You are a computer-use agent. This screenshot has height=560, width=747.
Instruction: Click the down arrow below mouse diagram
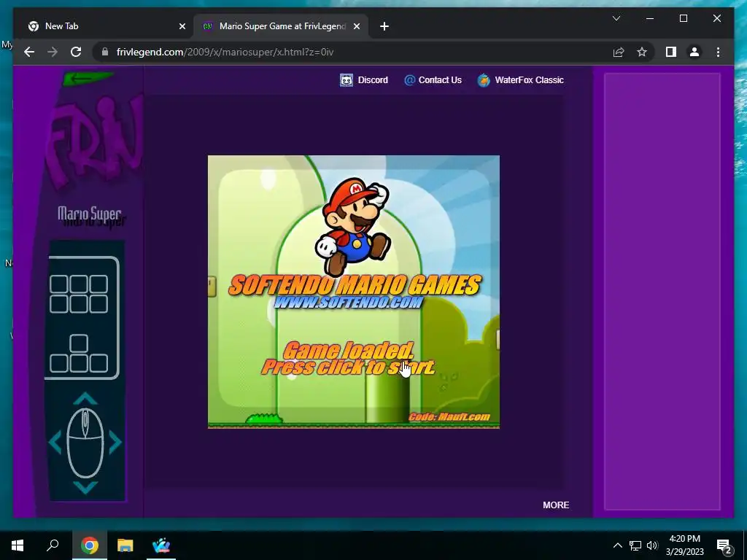(86, 487)
